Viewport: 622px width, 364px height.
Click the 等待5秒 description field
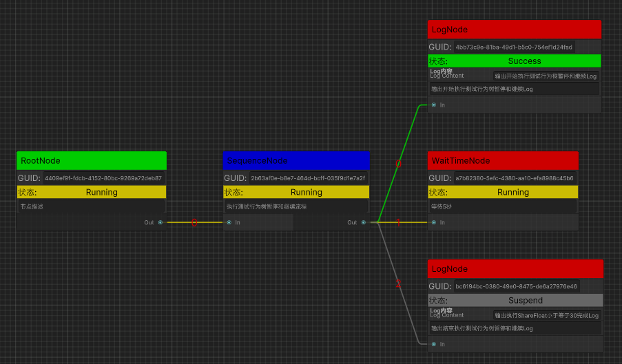tap(502, 206)
